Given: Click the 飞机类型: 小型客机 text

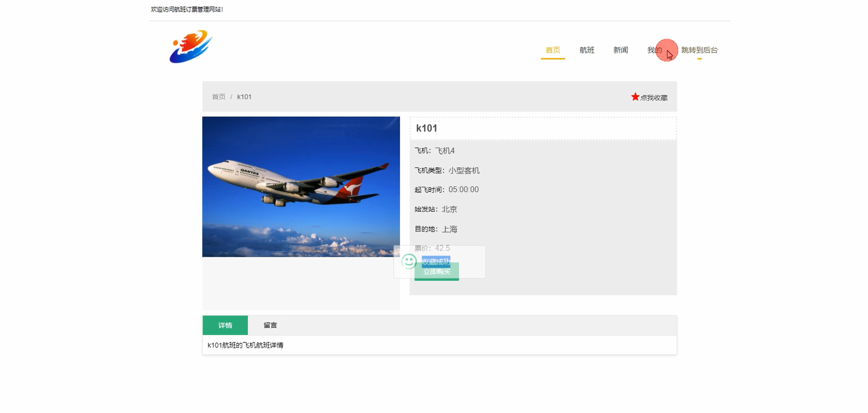Looking at the screenshot, I should pos(447,170).
